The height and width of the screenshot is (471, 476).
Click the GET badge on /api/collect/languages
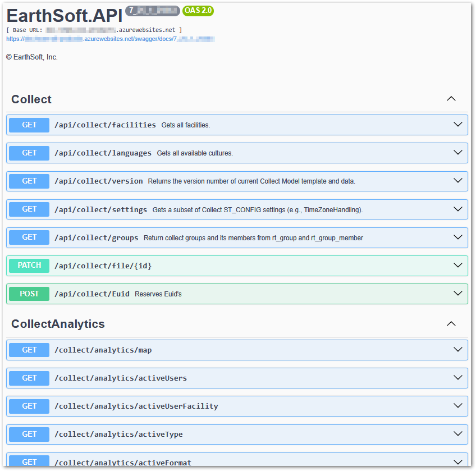click(x=29, y=153)
